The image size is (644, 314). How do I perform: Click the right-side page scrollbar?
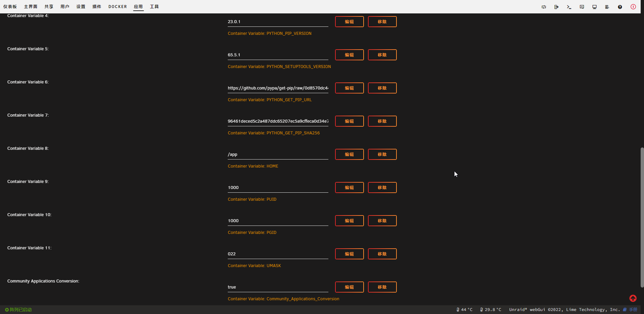point(642,218)
